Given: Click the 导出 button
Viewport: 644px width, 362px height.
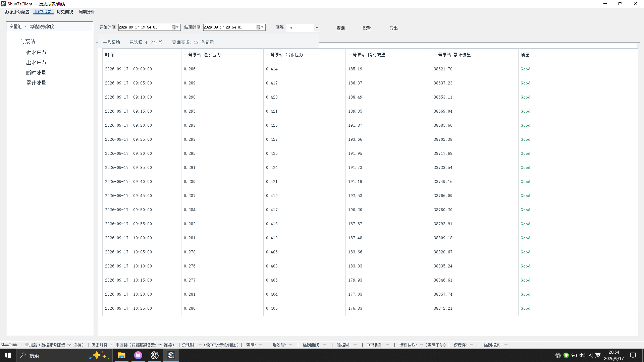Looking at the screenshot, I should (393, 28).
